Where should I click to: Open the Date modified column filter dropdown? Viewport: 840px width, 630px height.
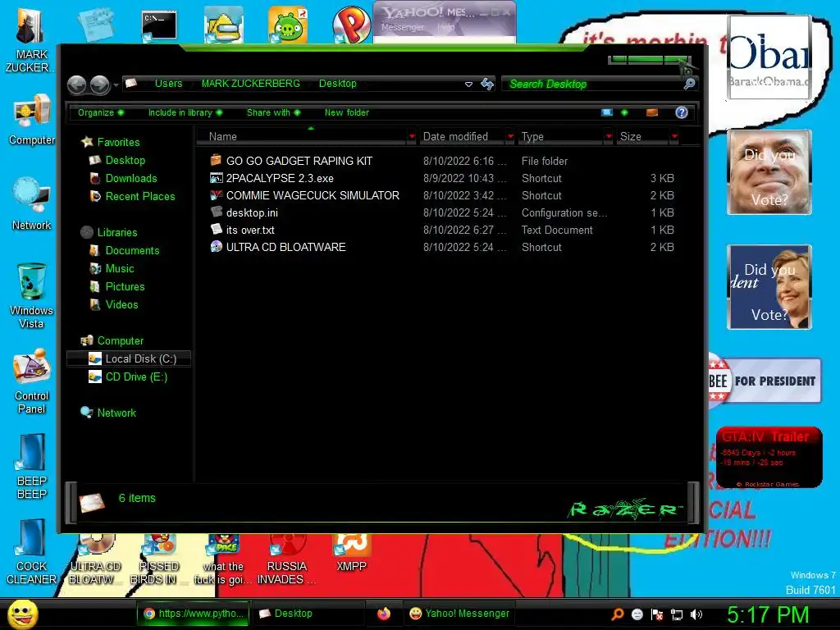pos(510,137)
